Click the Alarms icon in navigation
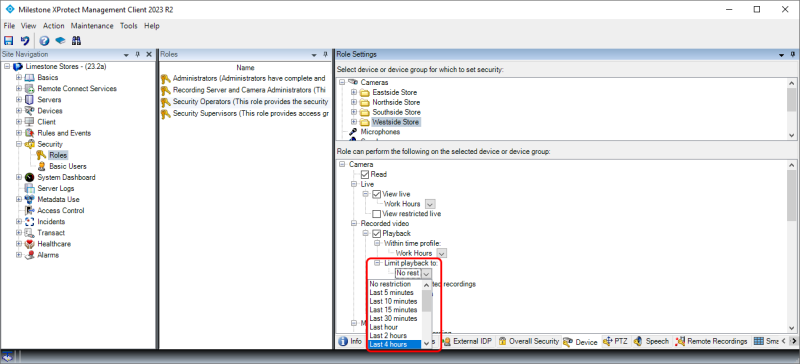800x364 pixels. (x=30, y=255)
